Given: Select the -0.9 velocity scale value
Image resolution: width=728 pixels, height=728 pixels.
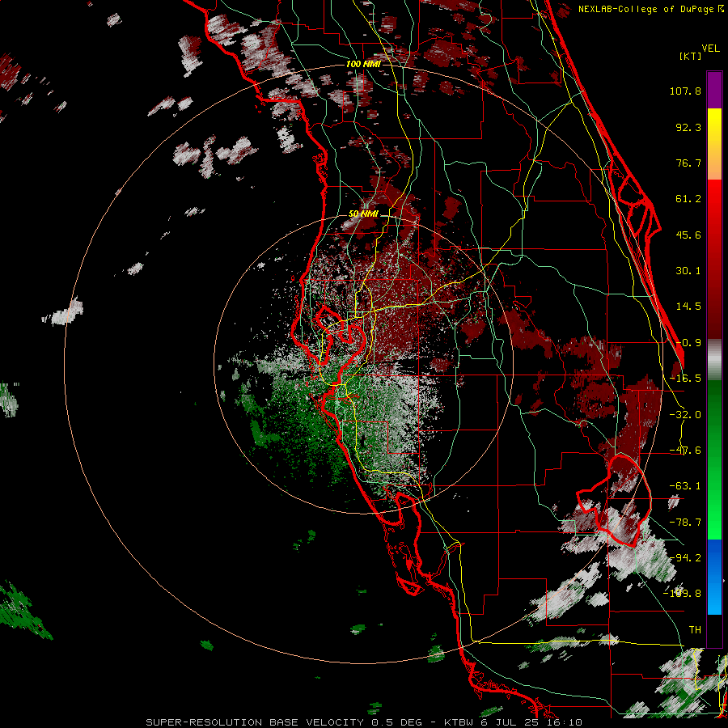Looking at the screenshot, I should coord(688,343).
